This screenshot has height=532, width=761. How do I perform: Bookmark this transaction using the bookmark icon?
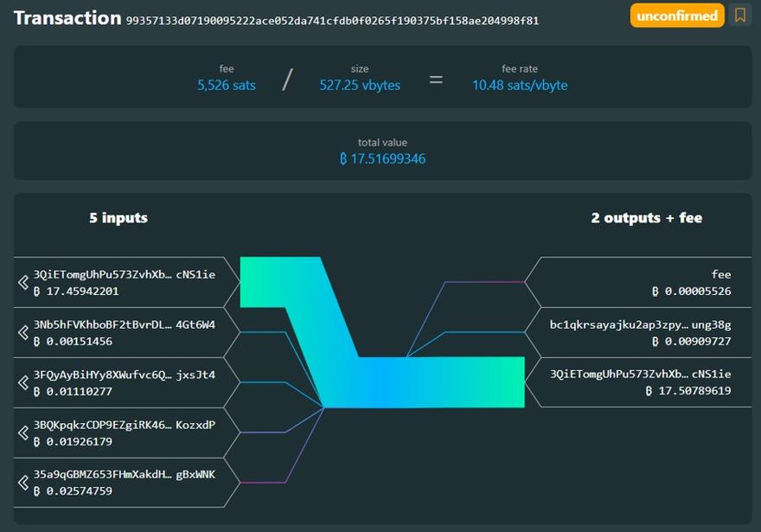(x=740, y=16)
